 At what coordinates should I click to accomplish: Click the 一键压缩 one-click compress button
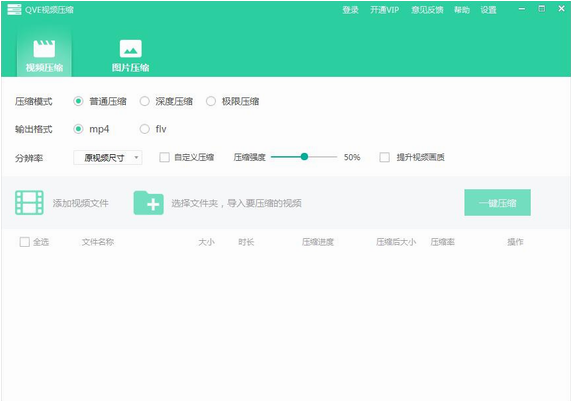497,203
